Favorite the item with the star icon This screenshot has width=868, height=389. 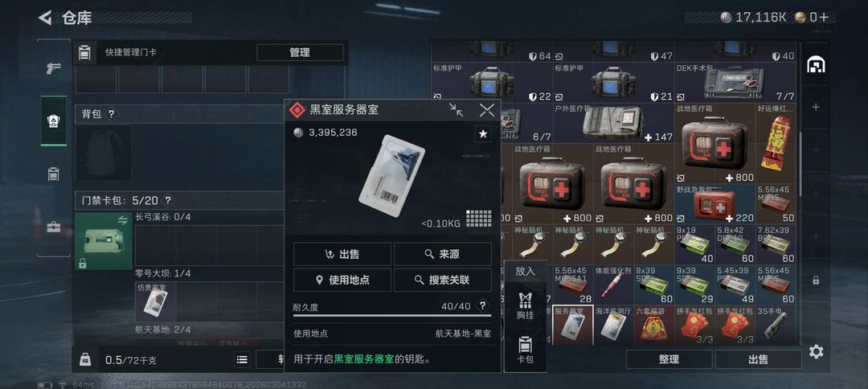point(483,134)
